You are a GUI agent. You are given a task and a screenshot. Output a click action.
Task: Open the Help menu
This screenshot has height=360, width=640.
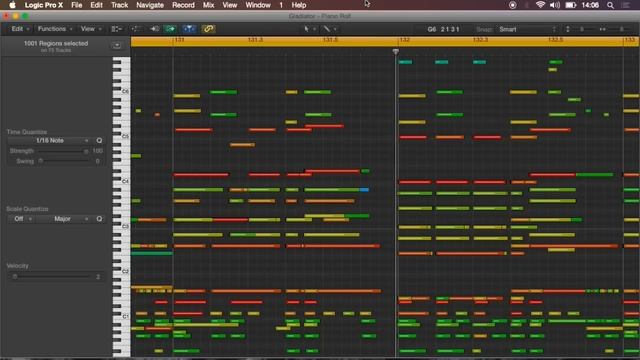(x=298, y=5)
